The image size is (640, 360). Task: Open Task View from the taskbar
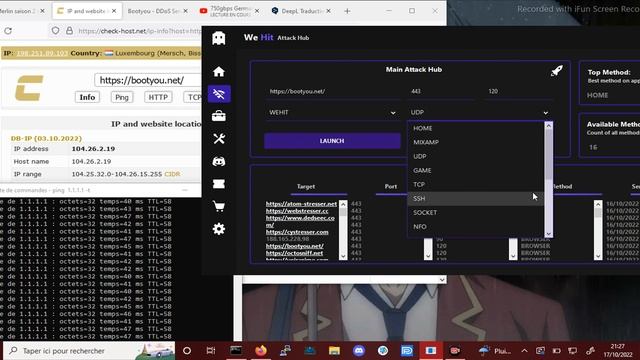(211, 351)
